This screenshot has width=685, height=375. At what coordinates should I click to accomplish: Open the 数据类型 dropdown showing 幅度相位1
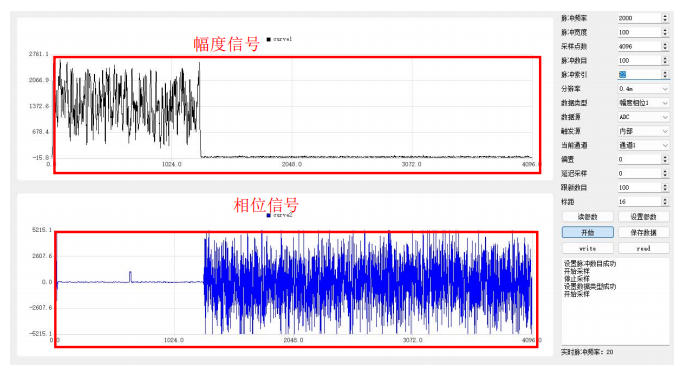point(643,103)
